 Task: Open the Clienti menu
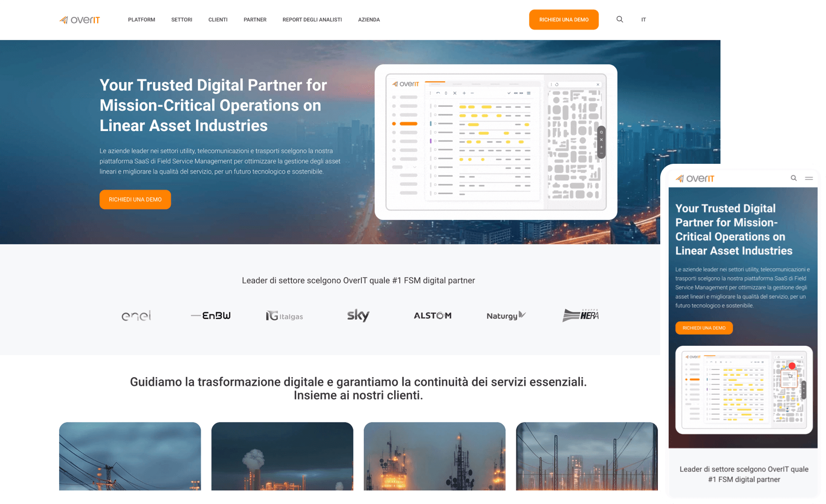click(x=218, y=20)
